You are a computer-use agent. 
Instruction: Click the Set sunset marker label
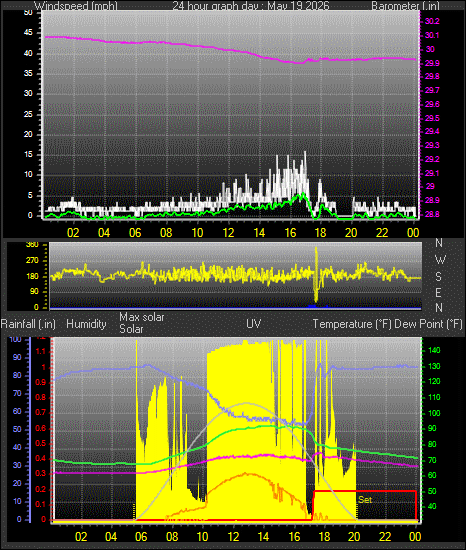click(365, 499)
